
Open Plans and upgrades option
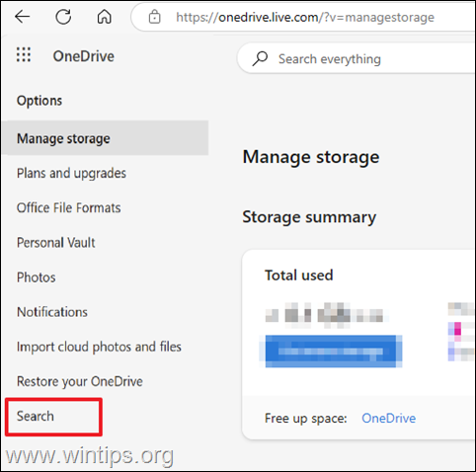point(71,173)
